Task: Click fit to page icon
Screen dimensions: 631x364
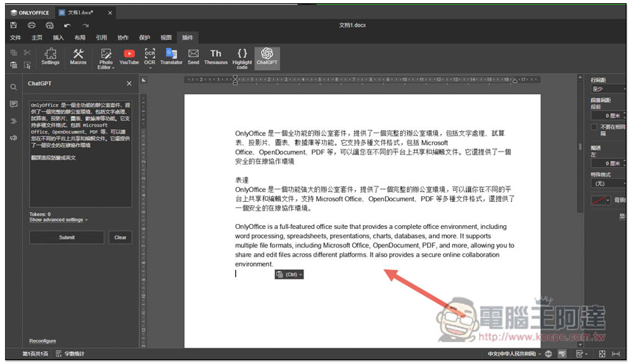Action: [x=602, y=354]
